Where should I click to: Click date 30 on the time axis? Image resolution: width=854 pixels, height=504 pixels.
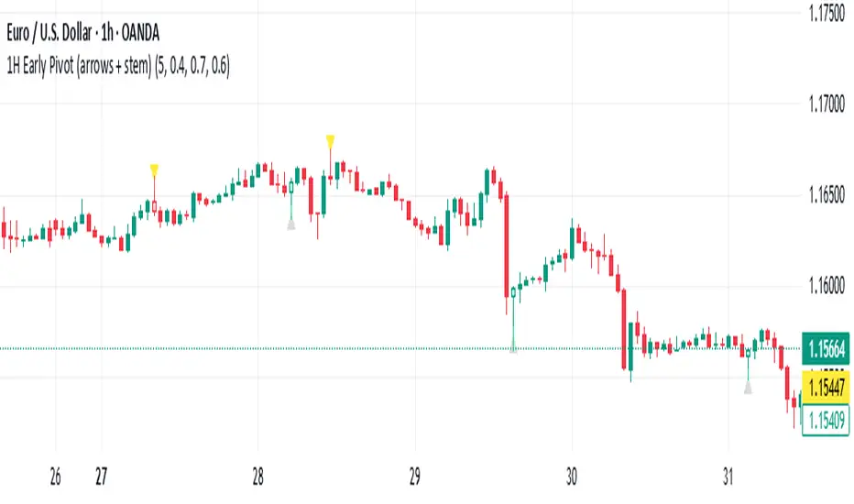click(x=572, y=476)
